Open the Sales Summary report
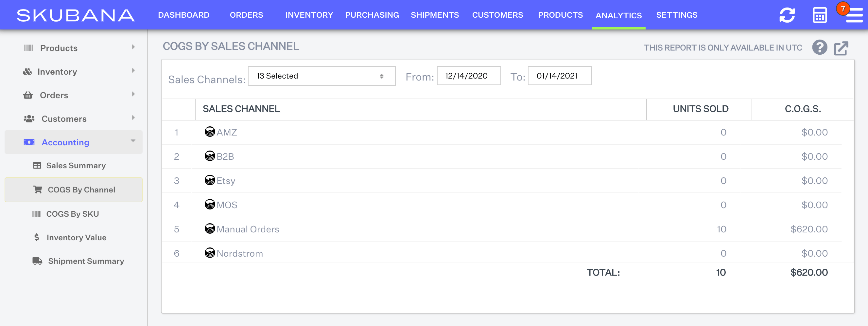 click(x=76, y=166)
